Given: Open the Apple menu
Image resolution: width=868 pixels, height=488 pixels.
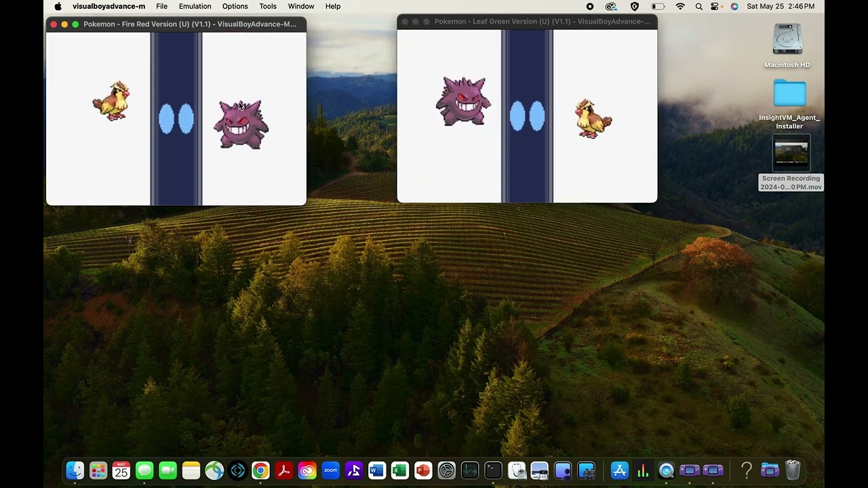Looking at the screenshot, I should click(58, 6).
